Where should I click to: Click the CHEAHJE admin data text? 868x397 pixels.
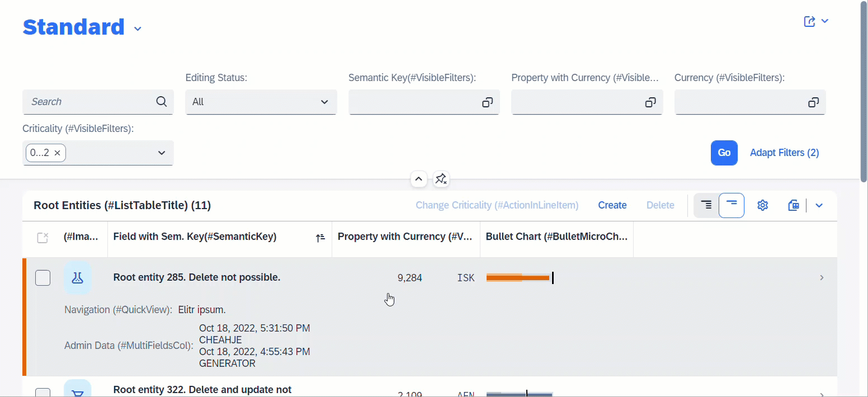pos(220,340)
